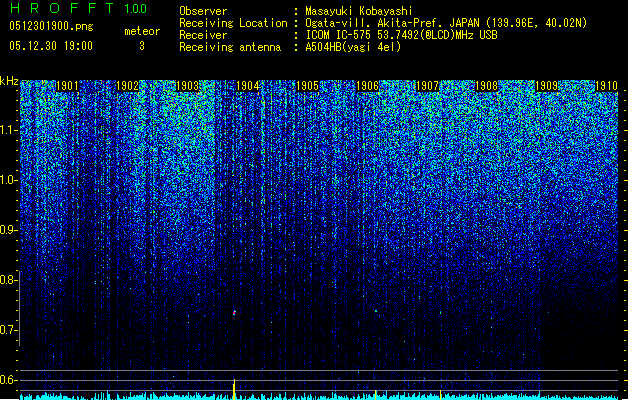This screenshot has width=629, height=400.
Task: Click the meteor label
Action: (142, 31)
